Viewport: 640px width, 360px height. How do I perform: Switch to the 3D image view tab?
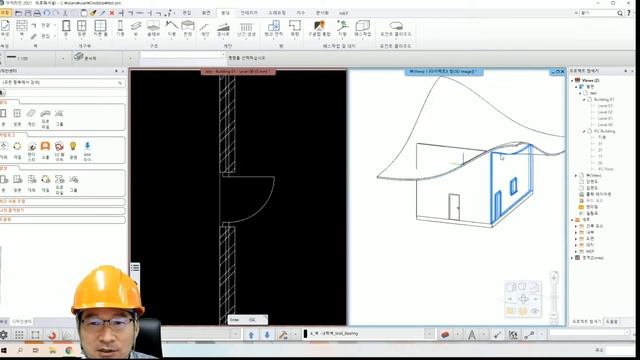[x=444, y=72]
